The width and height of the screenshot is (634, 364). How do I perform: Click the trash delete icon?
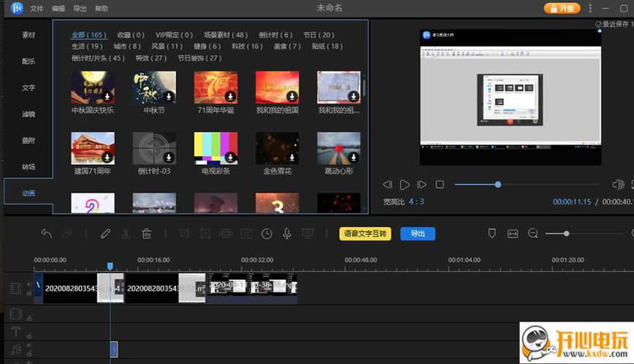(x=146, y=233)
